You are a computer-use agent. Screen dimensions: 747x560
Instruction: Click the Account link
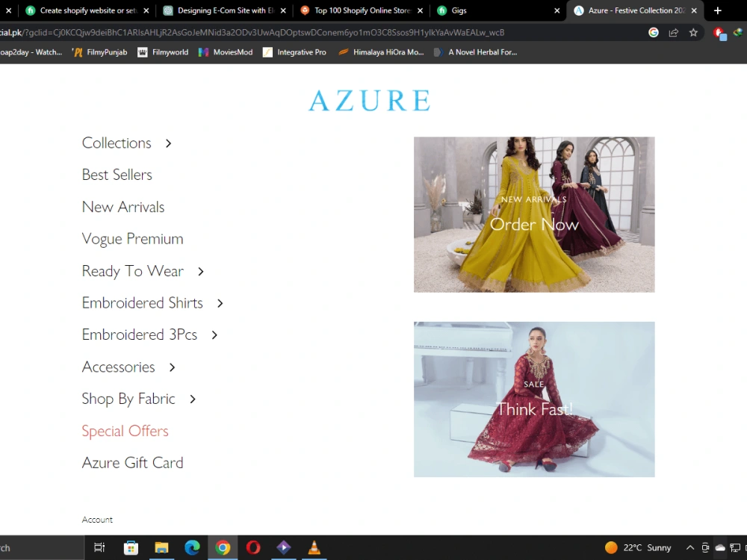pos(97,520)
